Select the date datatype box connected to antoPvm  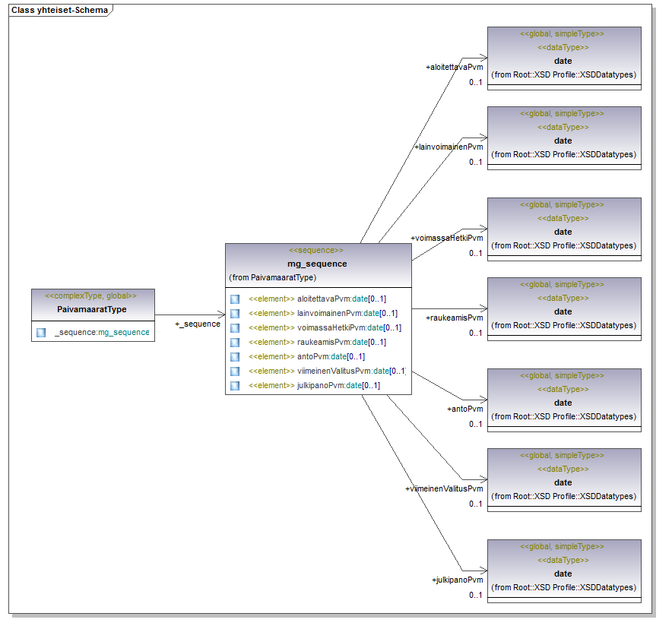pos(563,403)
